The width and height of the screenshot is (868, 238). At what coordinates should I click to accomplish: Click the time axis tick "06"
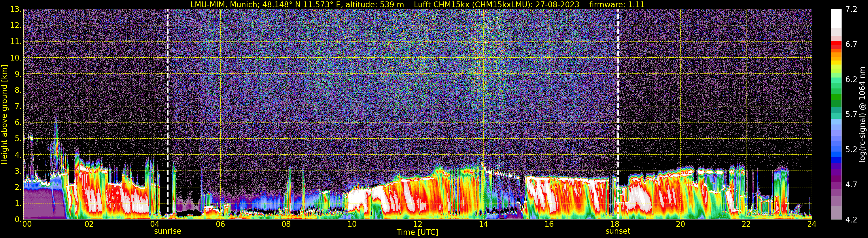[220, 224]
